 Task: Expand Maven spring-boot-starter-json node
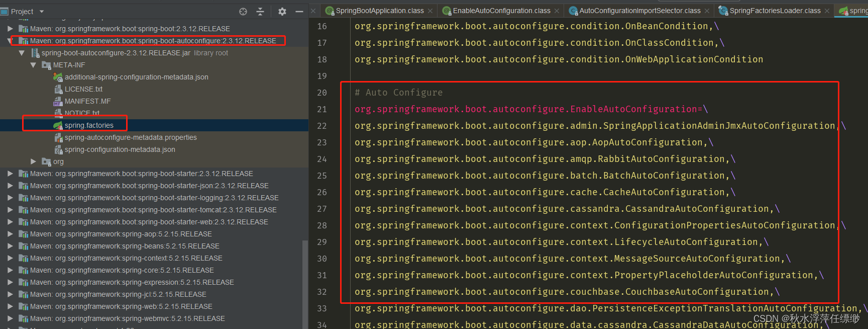click(x=10, y=186)
